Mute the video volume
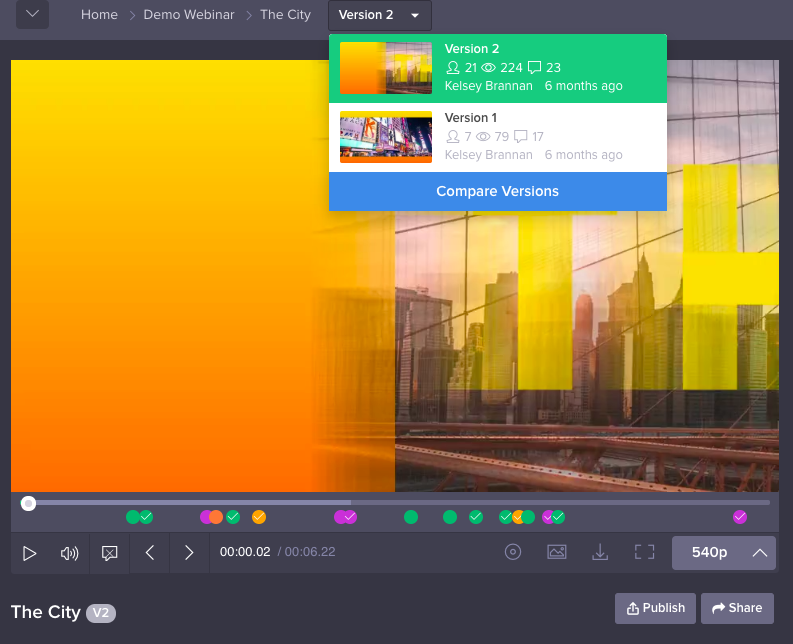 coord(69,553)
